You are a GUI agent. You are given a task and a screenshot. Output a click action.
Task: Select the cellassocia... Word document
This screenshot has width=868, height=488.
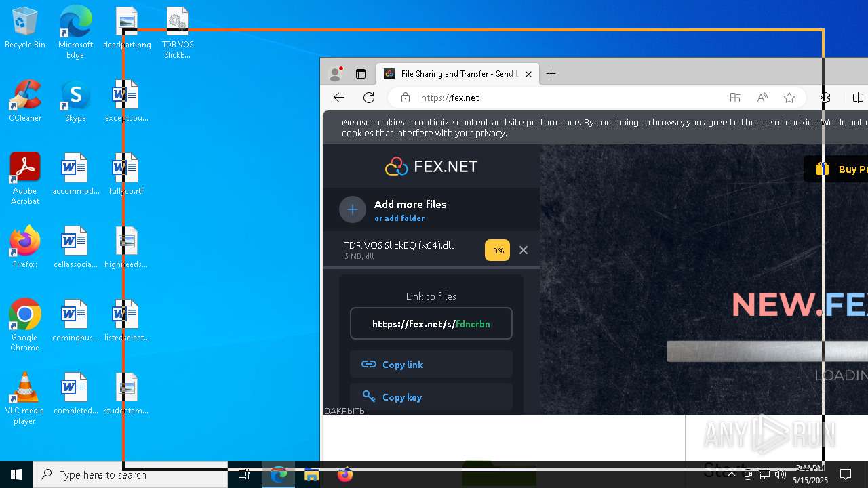pyautogui.click(x=75, y=248)
